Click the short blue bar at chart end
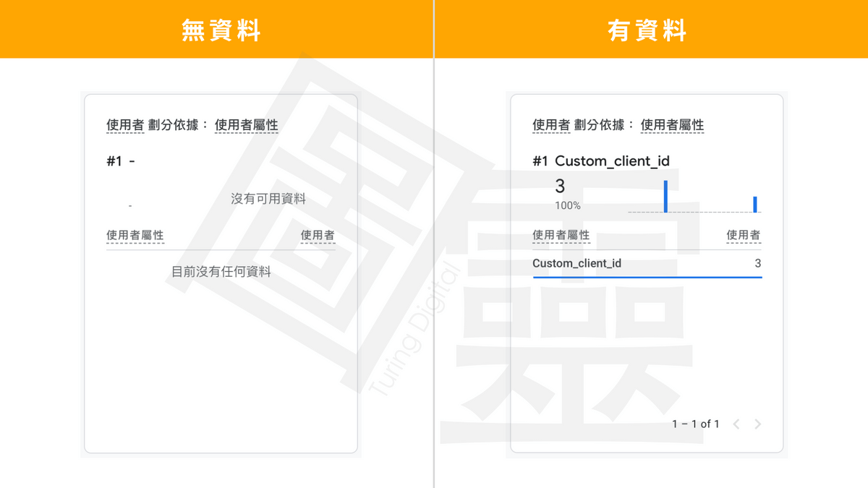The height and width of the screenshot is (488, 868). point(755,205)
